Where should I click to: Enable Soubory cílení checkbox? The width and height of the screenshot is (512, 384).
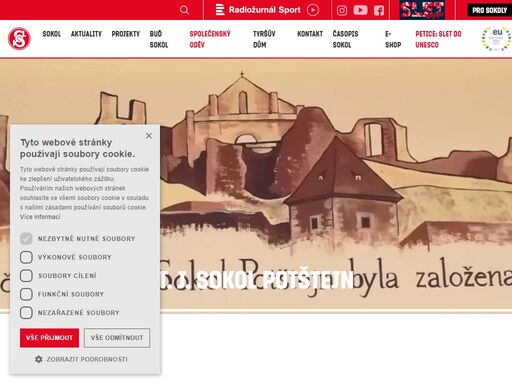tap(26, 276)
